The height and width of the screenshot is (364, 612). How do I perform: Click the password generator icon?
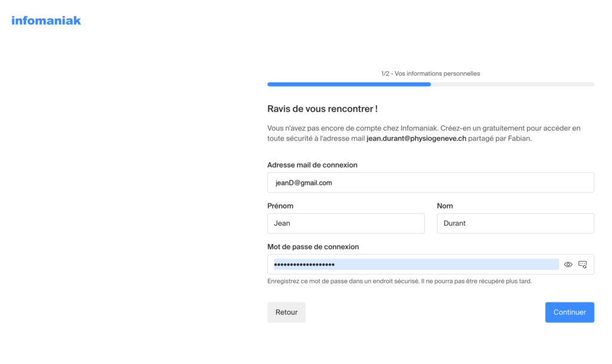coord(583,264)
